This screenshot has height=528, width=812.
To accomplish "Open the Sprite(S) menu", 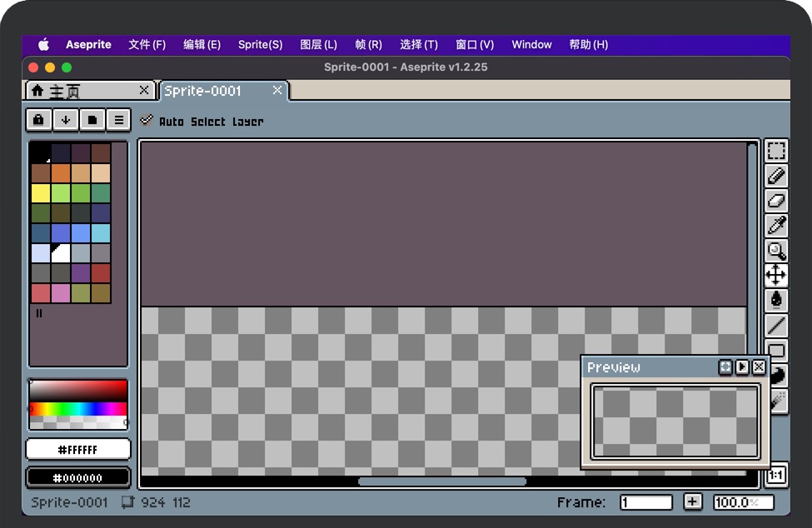I will point(261,44).
